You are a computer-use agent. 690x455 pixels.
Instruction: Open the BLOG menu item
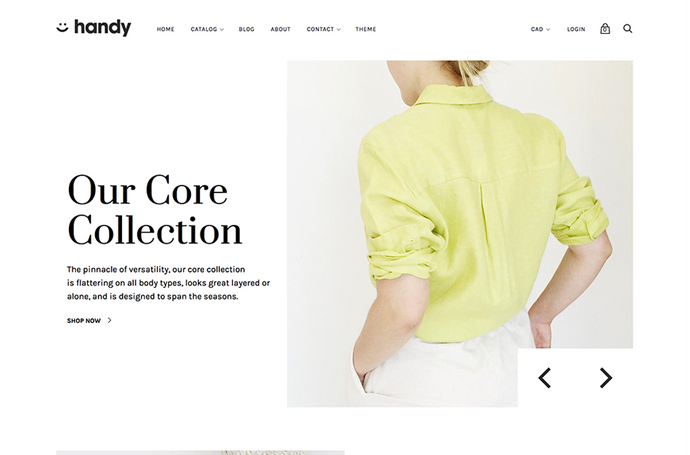(x=246, y=29)
